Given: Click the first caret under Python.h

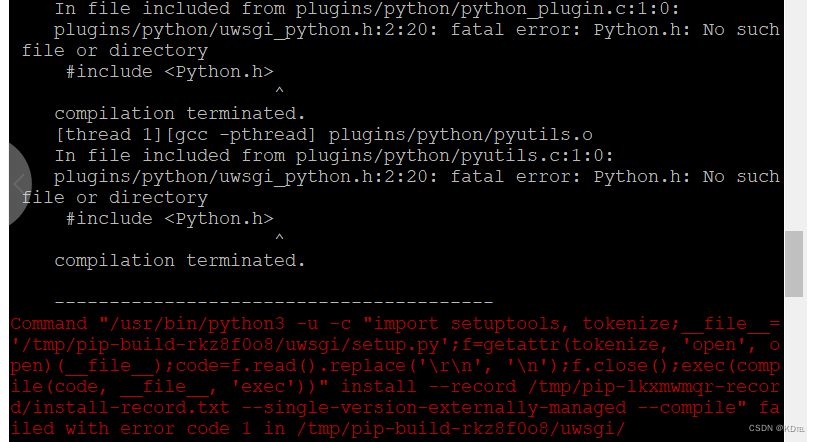Looking at the screenshot, I should (x=279, y=90).
